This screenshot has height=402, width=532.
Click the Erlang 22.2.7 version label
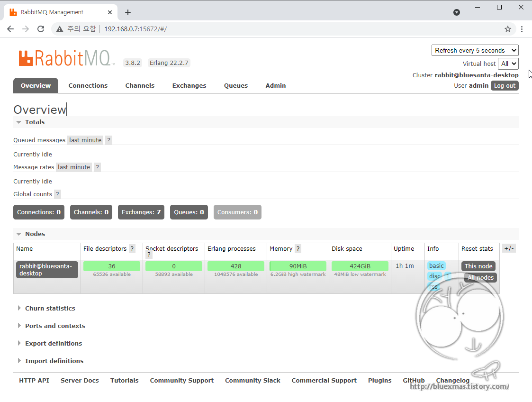169,63
